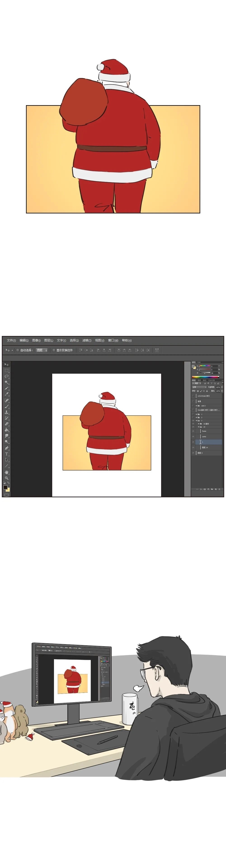Open the 编辑(E) menu
This screenshot has height=868, width=226.
(x=24, y=340)
